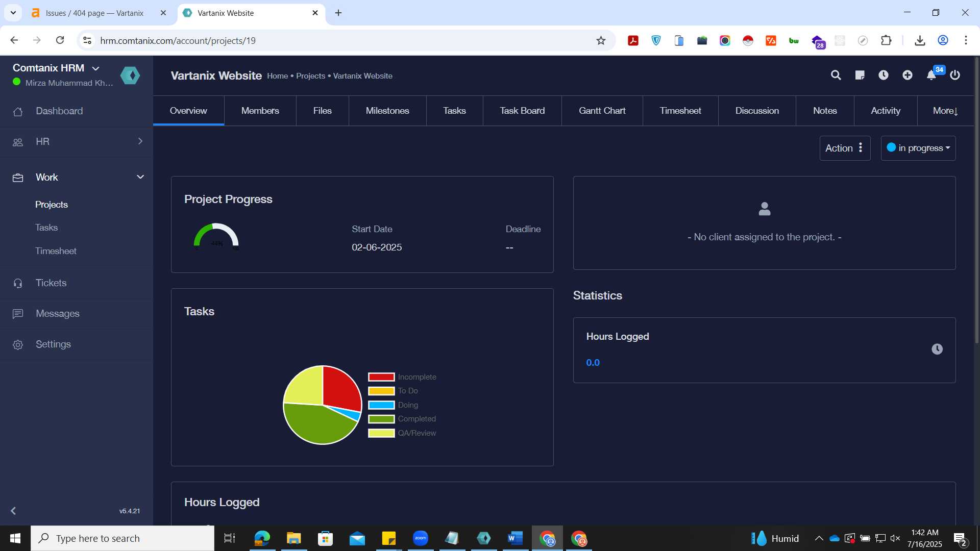Expand the HR sidebar section chevron

pos(140,141)
